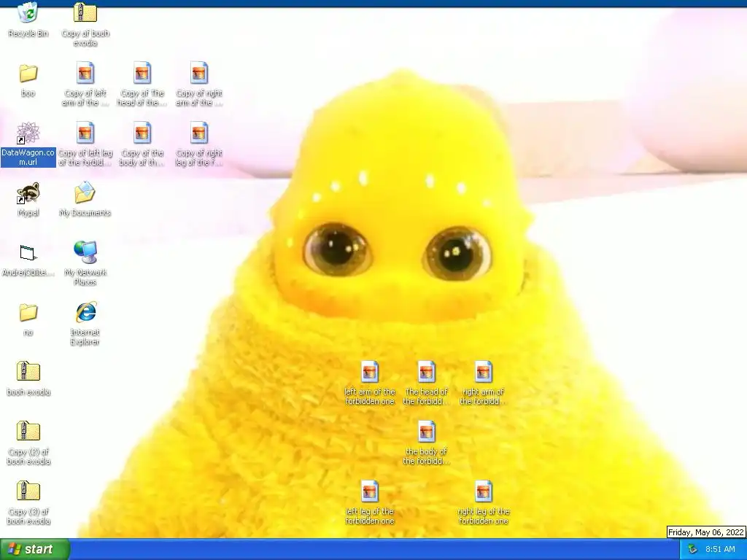Open My Network Places icon
This screenshot has height=560, width=747.
coord(85,252)
